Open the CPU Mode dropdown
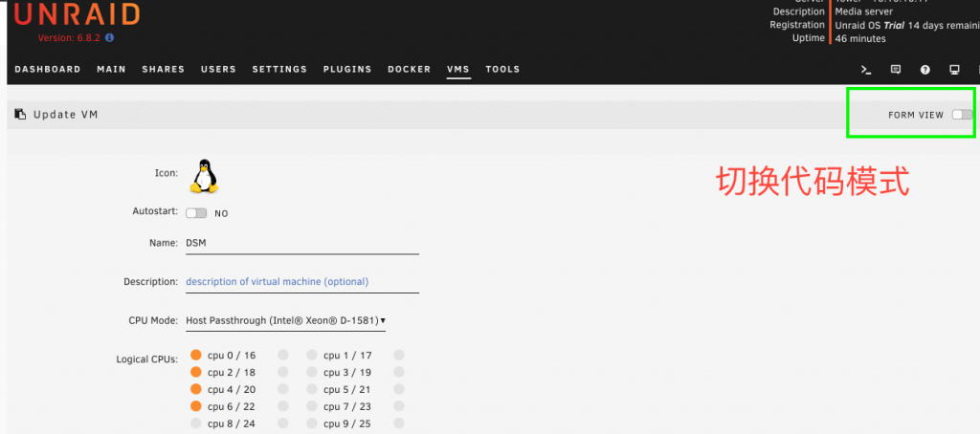Viewport: 980px width, 434px height. (285, 321)
